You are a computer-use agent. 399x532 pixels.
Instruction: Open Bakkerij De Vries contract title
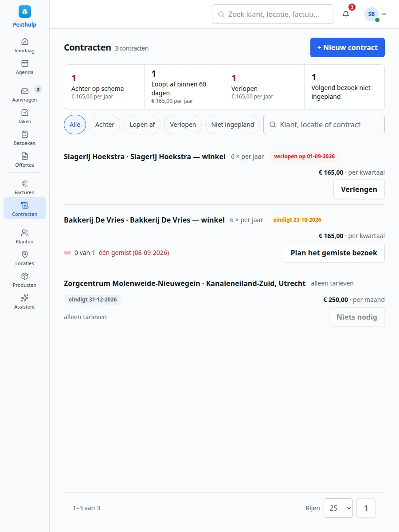144,220
